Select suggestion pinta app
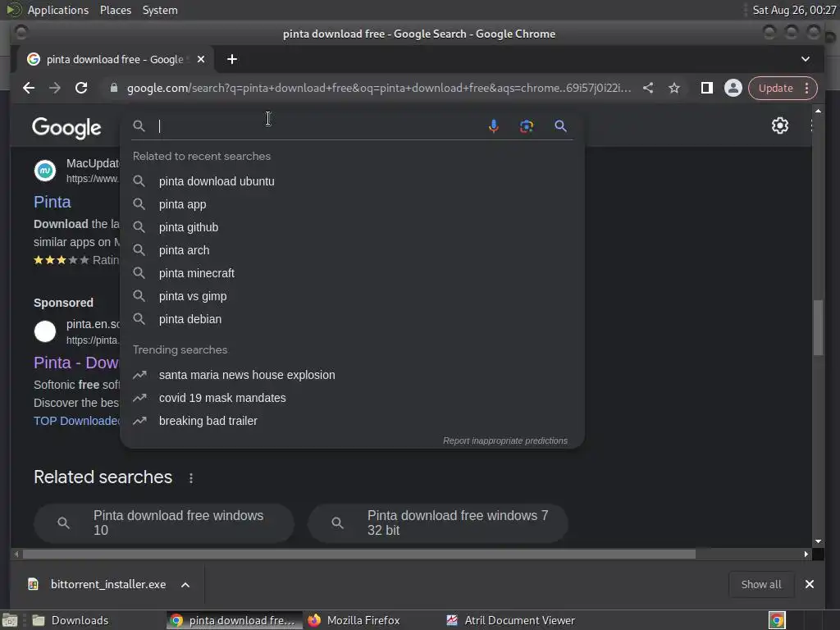This screenshot has width=840, height=630. coord(352,204)
